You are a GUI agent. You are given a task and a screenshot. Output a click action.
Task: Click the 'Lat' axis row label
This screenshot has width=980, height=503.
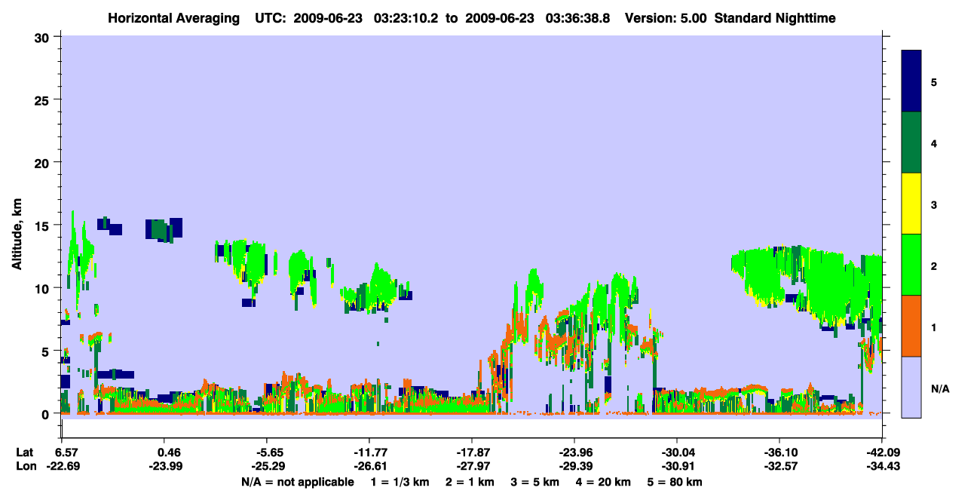coord(26,452)
